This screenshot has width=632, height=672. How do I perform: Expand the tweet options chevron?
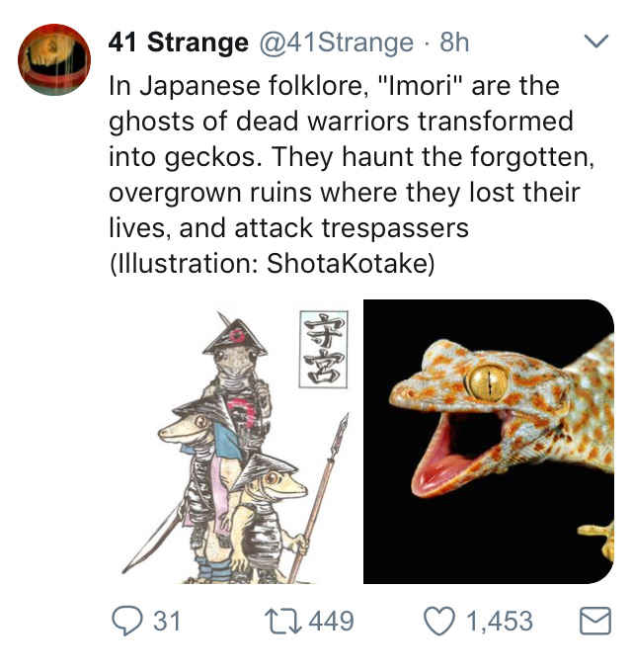click(x=596, y=42)
